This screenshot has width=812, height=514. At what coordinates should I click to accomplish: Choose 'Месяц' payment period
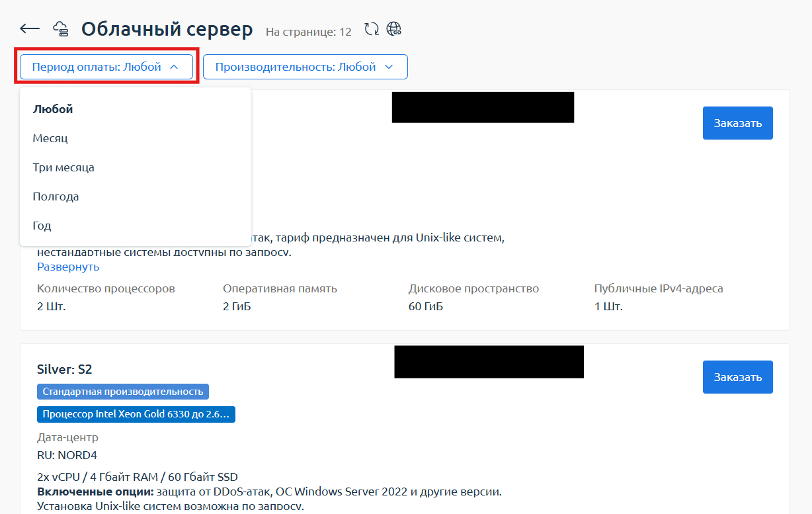50,138
